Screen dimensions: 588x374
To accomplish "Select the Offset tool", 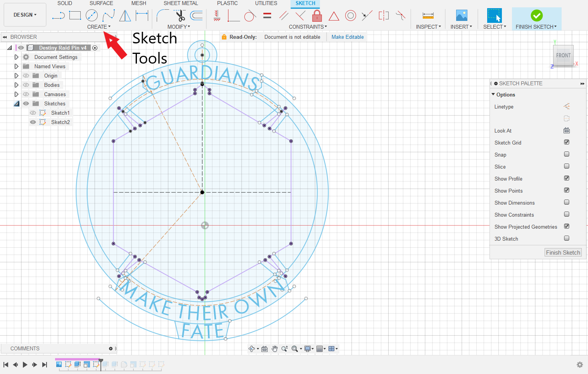I will coord(196,16).
